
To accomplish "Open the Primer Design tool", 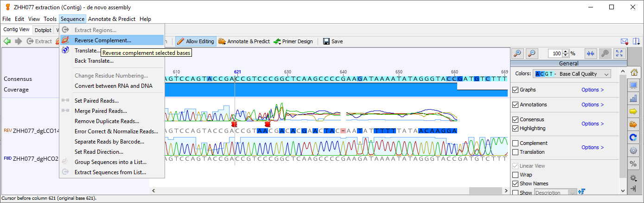I will coord(293,41).
